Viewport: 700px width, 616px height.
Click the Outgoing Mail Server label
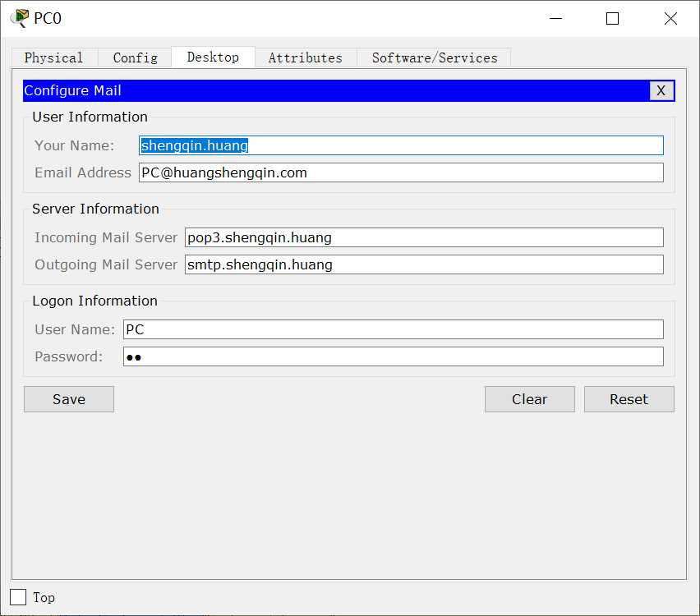point(106,264)
